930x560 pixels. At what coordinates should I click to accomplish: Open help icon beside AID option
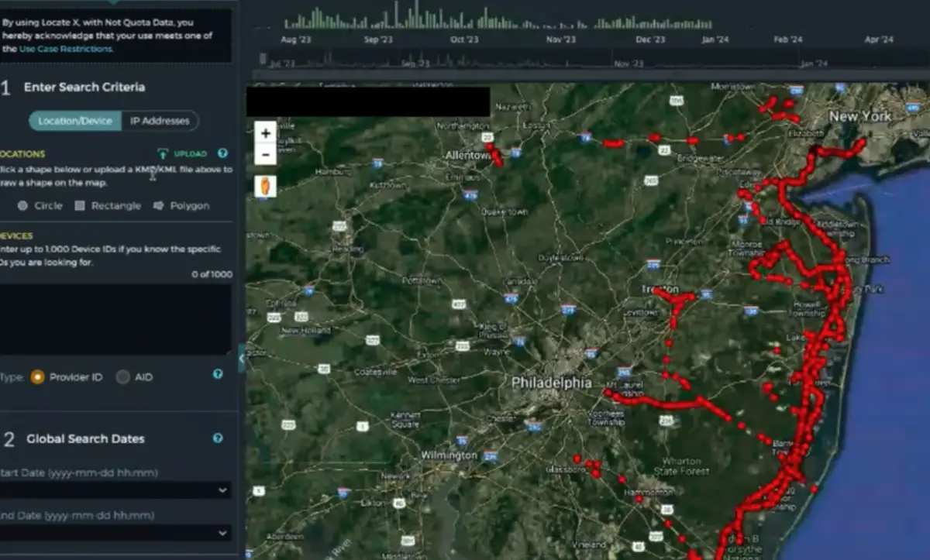pyautogui.click(x=218, y=374)
